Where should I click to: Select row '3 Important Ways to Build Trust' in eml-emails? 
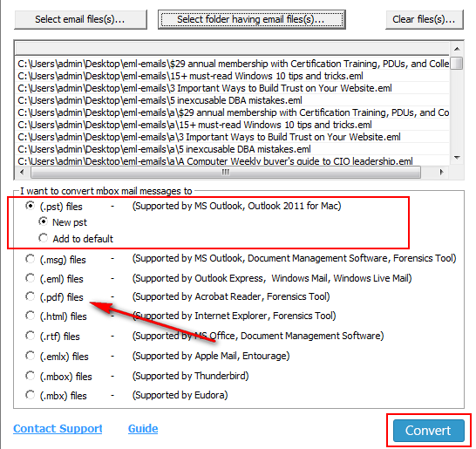tap(232, 88)
